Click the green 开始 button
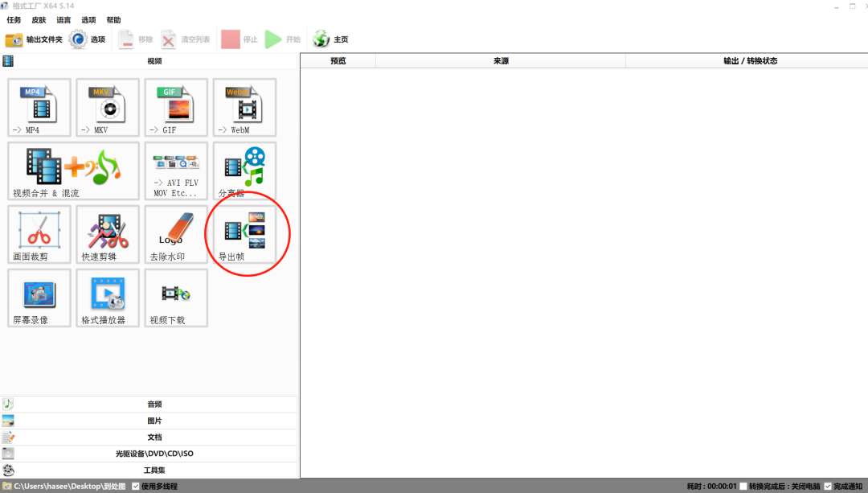This screenshot has width=868, height=493. click(282, 39)
